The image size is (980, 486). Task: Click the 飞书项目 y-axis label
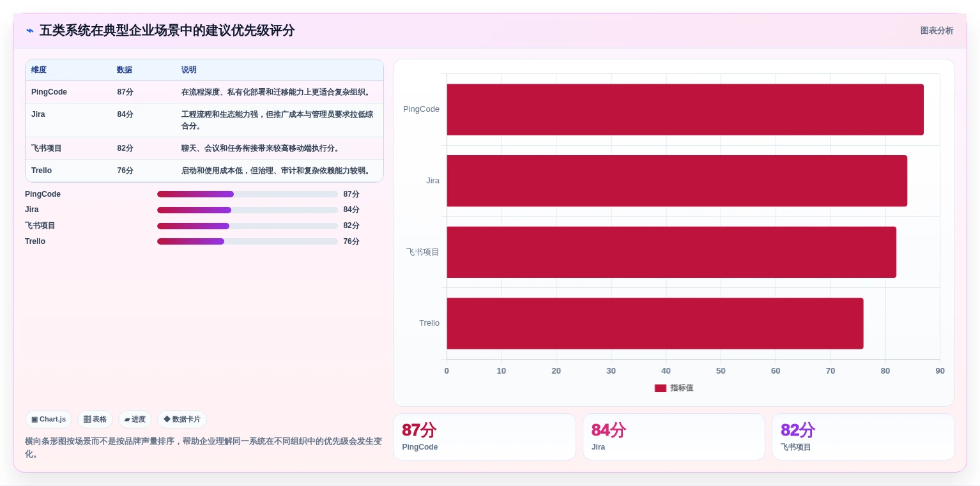point(423,252)
